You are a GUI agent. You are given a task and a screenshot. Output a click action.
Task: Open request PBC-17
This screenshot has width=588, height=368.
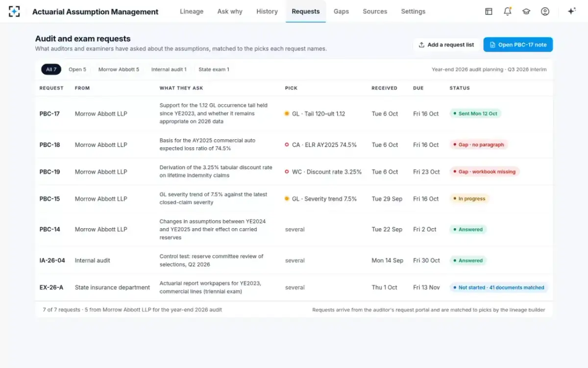(49, 113)
